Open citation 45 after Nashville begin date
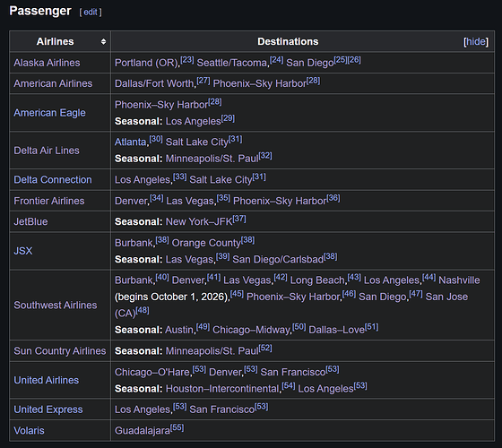Image resolution: width=502 pixels, height=448 pixels. click(x=237, y=294)
